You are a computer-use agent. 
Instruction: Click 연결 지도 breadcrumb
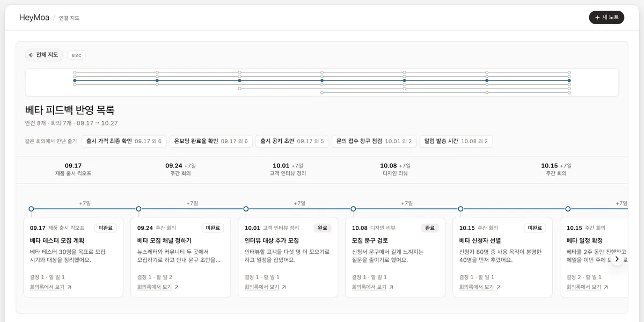coord(69,18)
